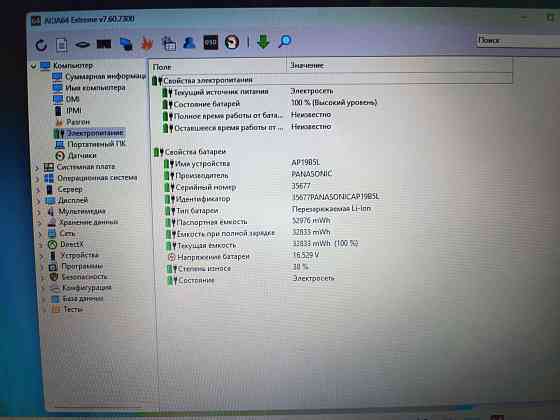Launch the system stability test flame icon
Viewport: 560px width, 420px height.
click(147, 44)
